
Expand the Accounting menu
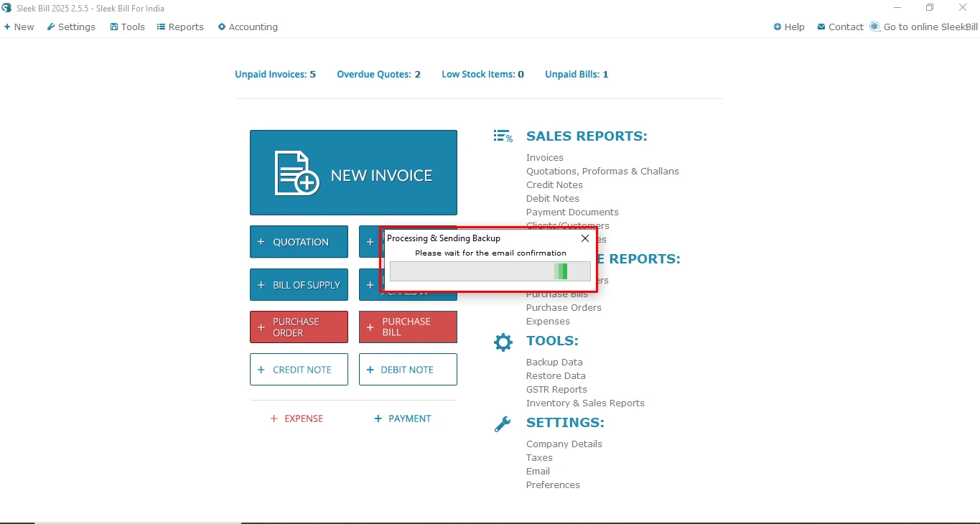click(x=248, y=27)
